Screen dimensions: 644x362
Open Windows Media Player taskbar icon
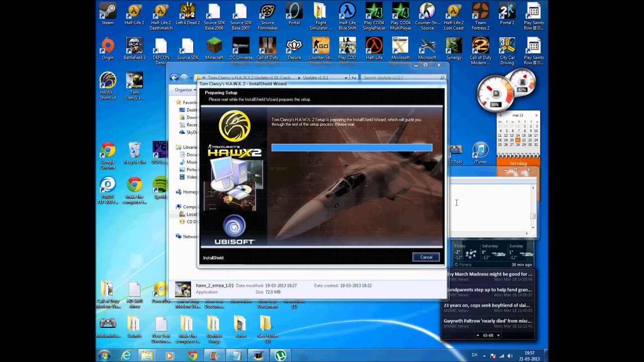[x=169, y=355]
